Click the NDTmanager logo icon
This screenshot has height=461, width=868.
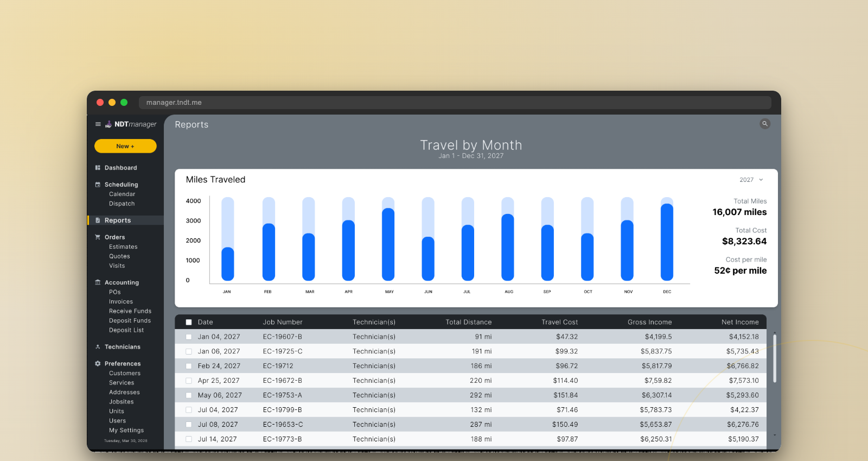point(108,124)
